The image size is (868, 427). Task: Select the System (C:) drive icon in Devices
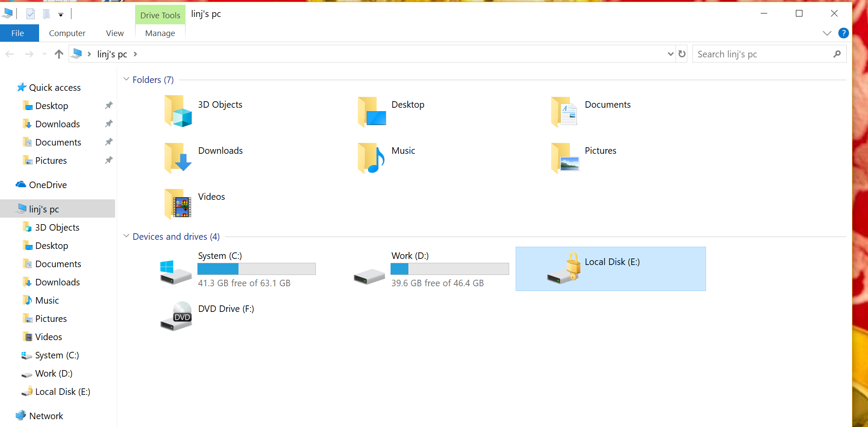tap(176, 272)
